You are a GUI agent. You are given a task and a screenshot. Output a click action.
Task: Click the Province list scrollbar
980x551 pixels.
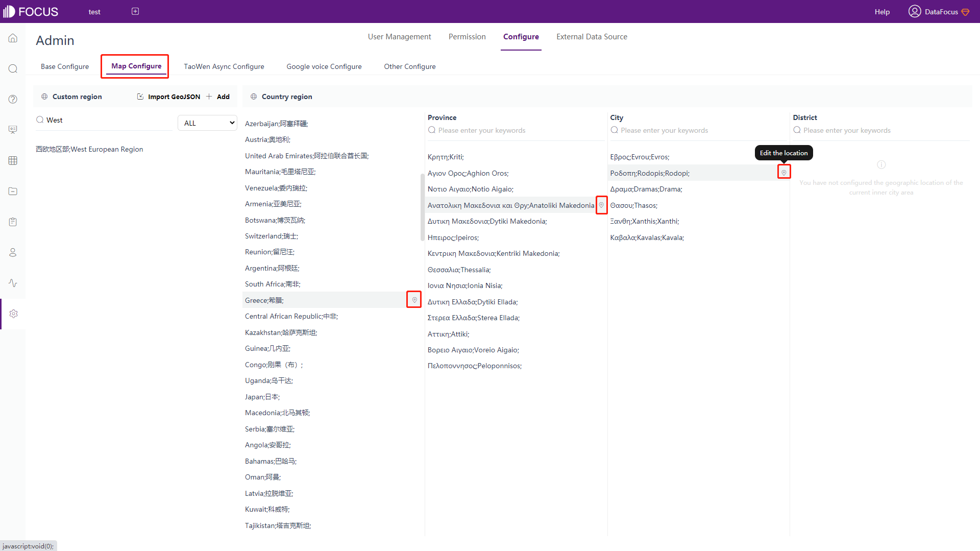[x=422, y=207]
